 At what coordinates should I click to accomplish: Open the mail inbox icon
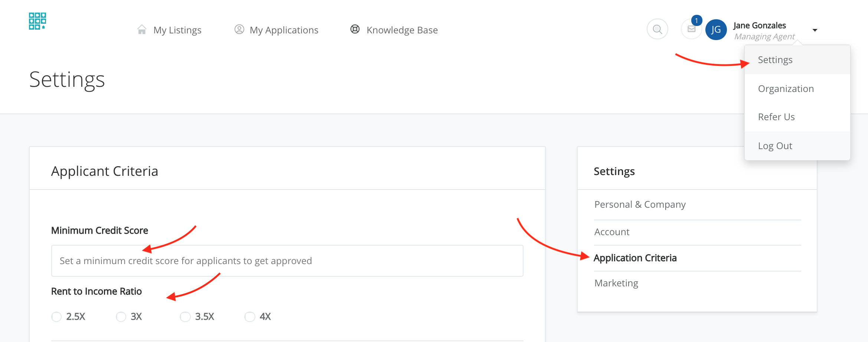point(691,29)
